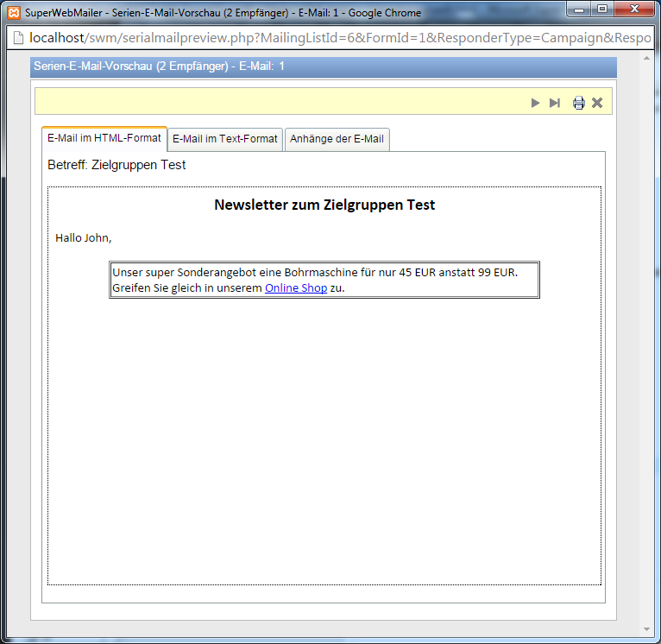Follow the Online Shop link
The image size is (661, 644).
(296, 288)
